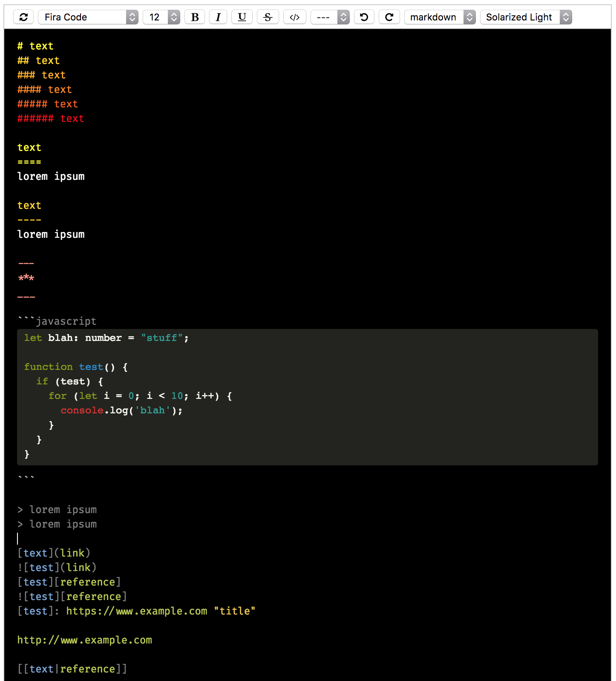This screenshot has width=616, height=681.
Task: Click the 'if (test) {' code line
Action: [x=70, y=381]
